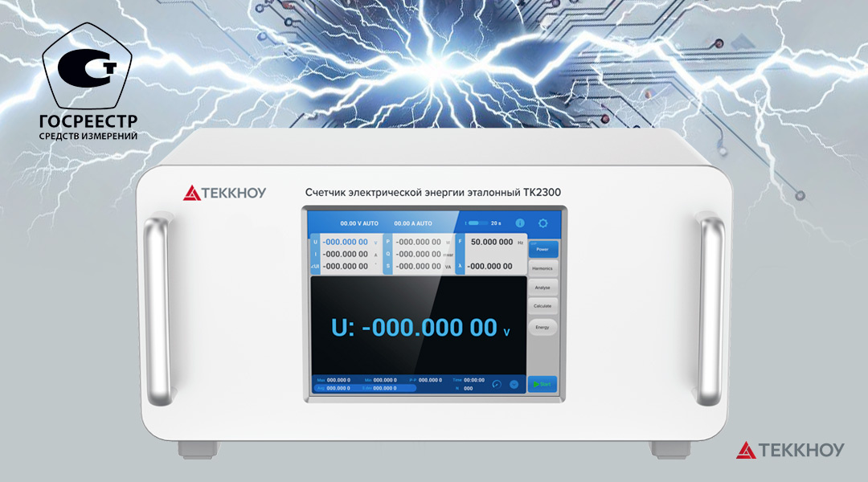Select the I current row label
The width and height of the screenshot is (868, 482).
click(316, 254)
